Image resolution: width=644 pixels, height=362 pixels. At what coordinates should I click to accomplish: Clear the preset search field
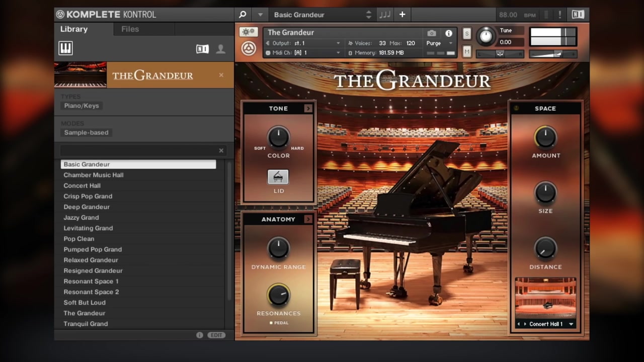[221, 150]
